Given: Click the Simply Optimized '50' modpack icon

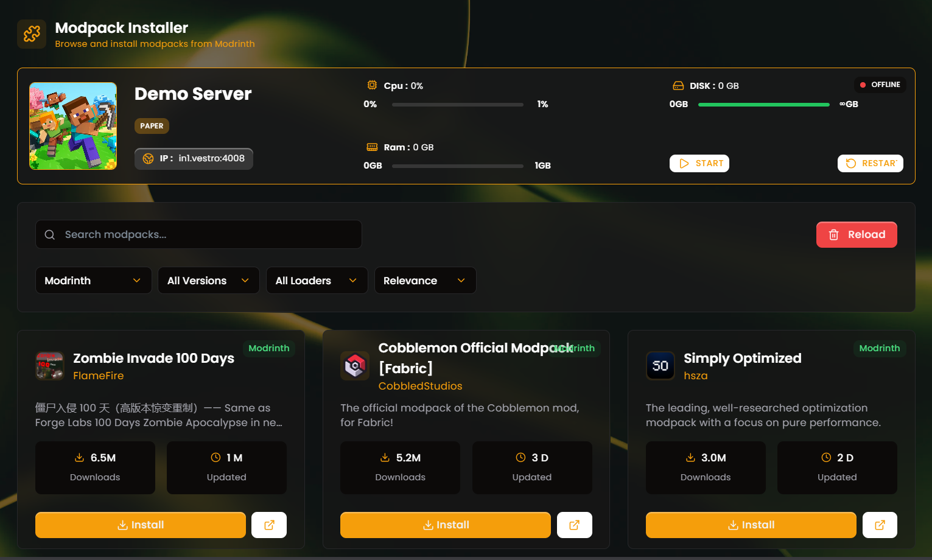Looking at the screenshot, I should 660,366.
